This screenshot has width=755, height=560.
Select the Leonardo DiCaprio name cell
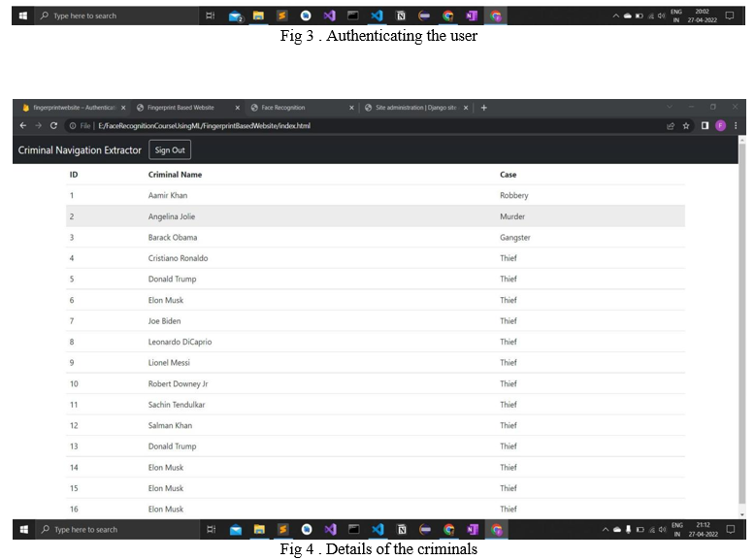tap(180, 342)
